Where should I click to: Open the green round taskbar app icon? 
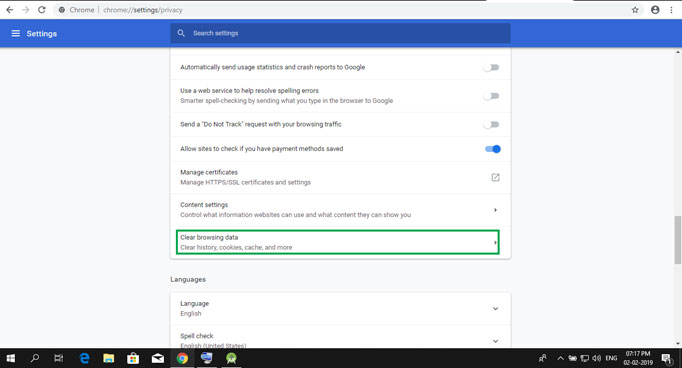[231, 358]
